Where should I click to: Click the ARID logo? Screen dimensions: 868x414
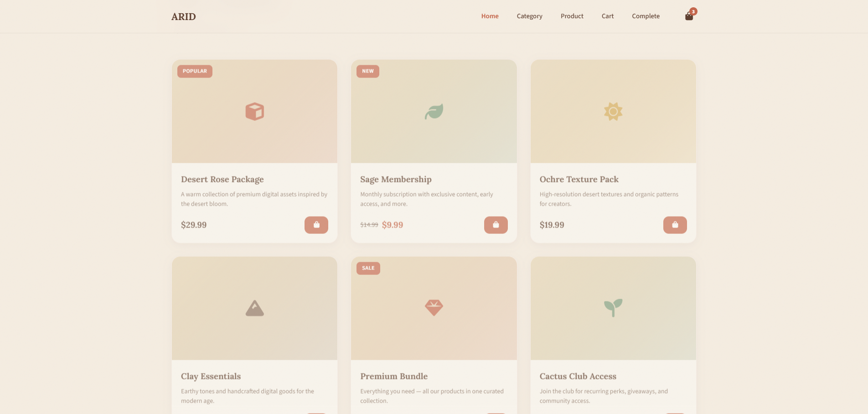[184, 16]
